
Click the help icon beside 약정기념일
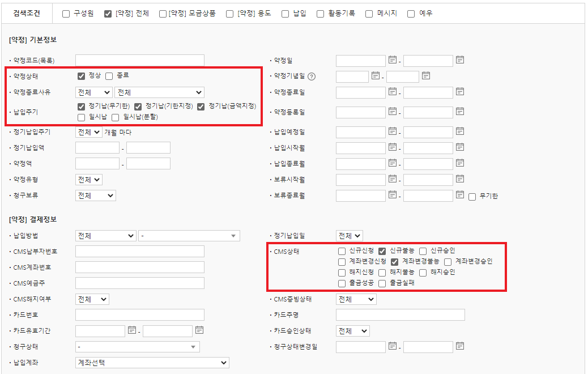pyautogui.click(x=312, y=76)
